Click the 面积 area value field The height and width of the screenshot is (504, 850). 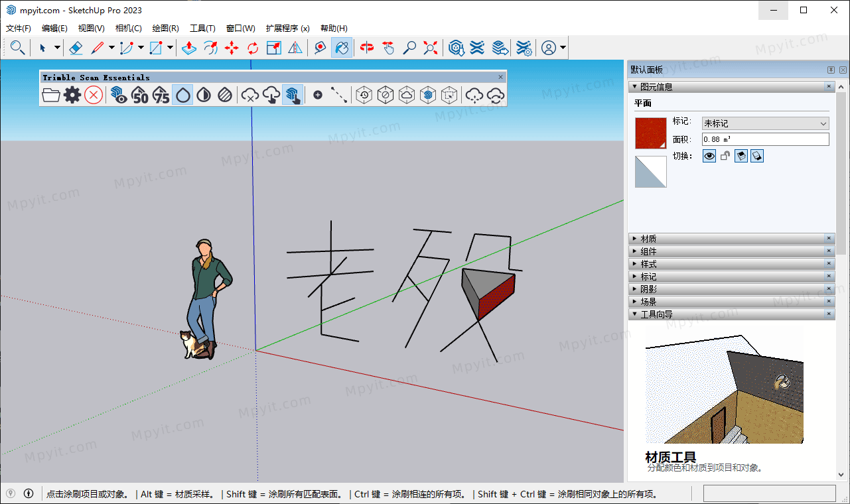766,139
